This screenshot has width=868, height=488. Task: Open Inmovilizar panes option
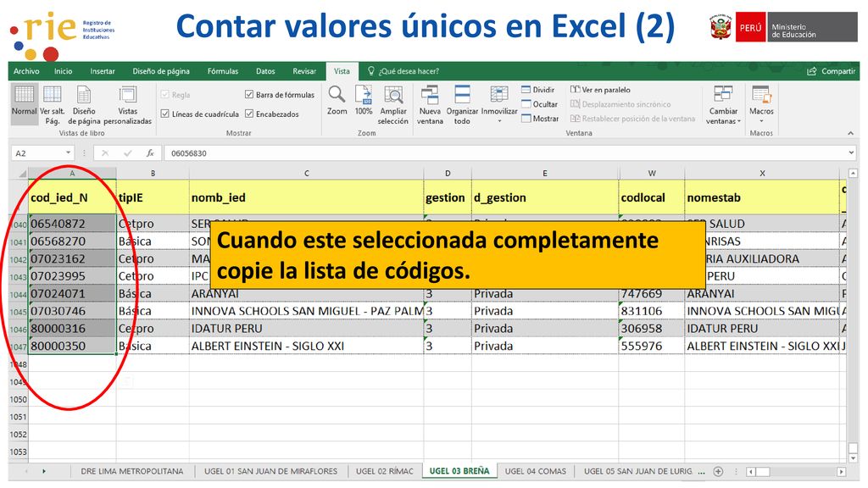pos(499,101)
